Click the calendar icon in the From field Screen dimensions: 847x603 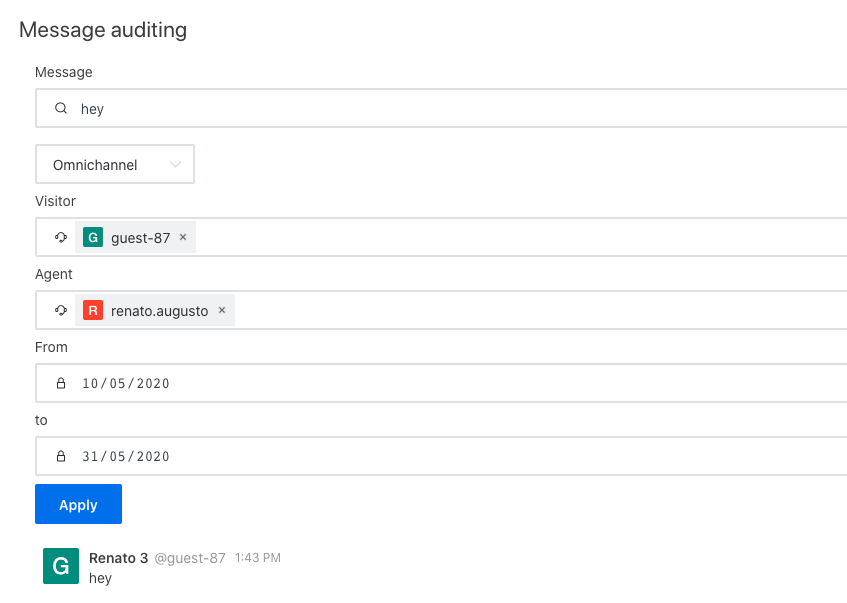62,383
